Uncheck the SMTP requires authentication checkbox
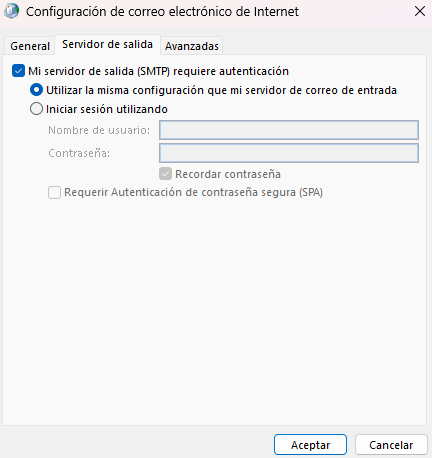 click(18, 71)
